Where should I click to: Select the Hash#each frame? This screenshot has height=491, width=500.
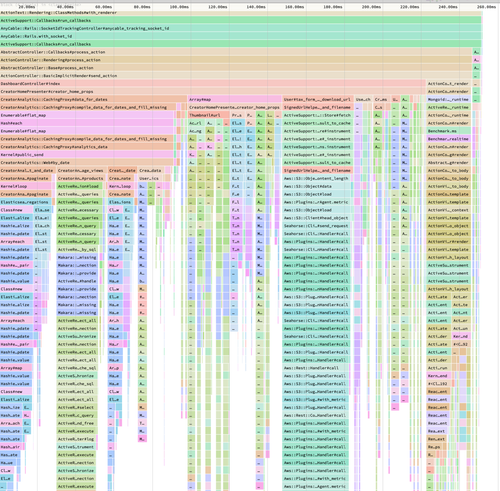tap(87, 123)
